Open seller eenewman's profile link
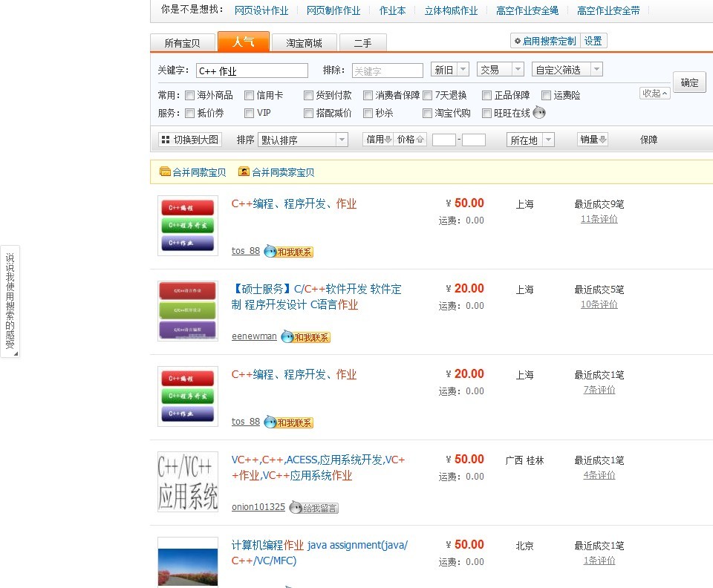This screenshot has width=713, height=588. 254,336
